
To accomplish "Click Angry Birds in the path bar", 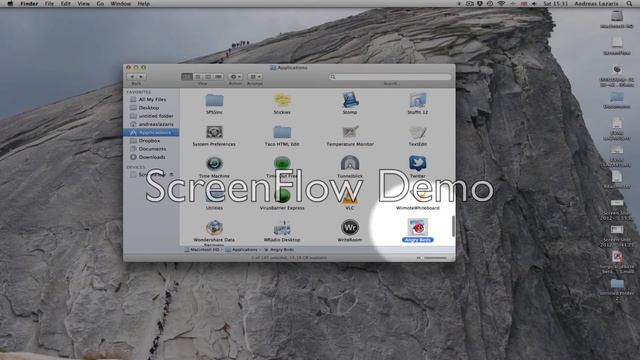I will pos(279,249).
